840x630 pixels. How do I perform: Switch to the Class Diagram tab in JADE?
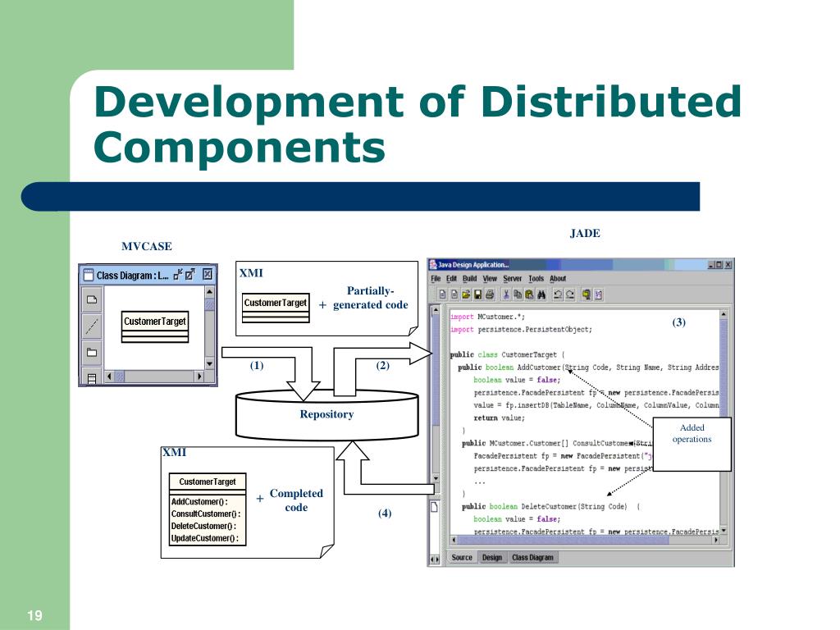pos(532,557)
